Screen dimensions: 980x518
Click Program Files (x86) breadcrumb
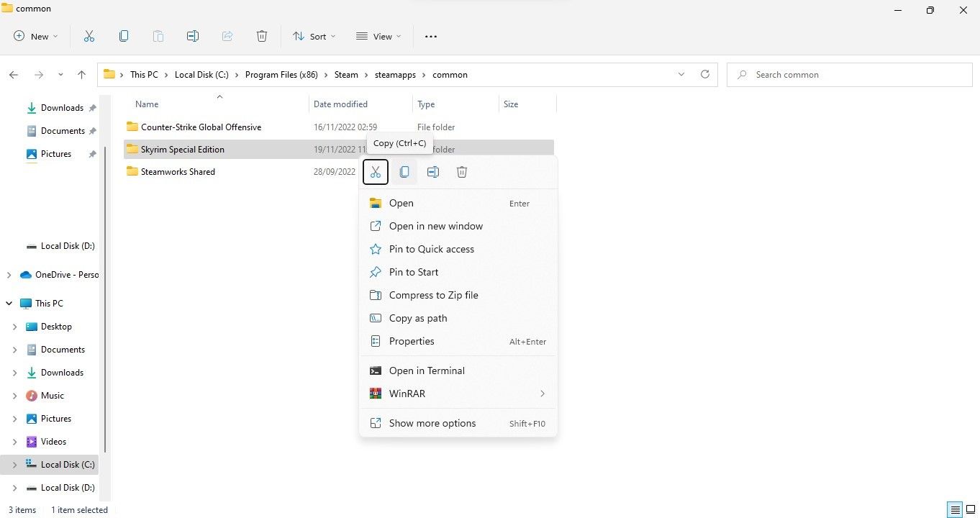click(281, 75)
